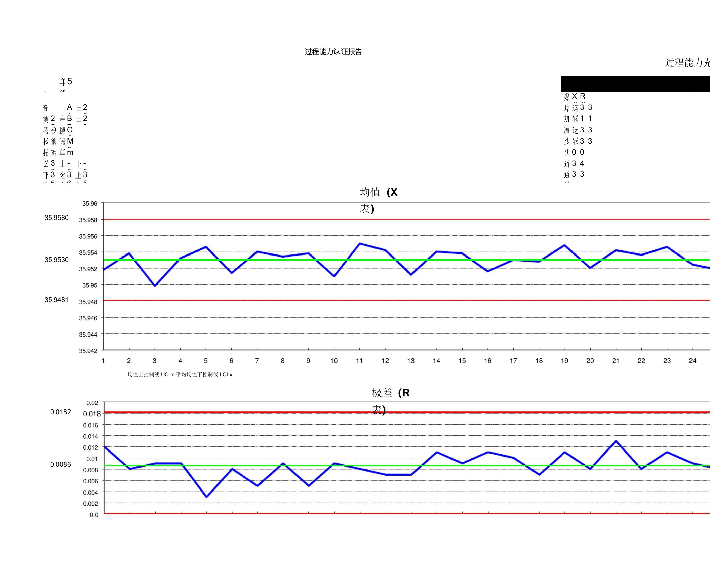This screenshot has height=588, width=710.
Task: Click the 35.9530 center line value label
Action: [56, 259]
